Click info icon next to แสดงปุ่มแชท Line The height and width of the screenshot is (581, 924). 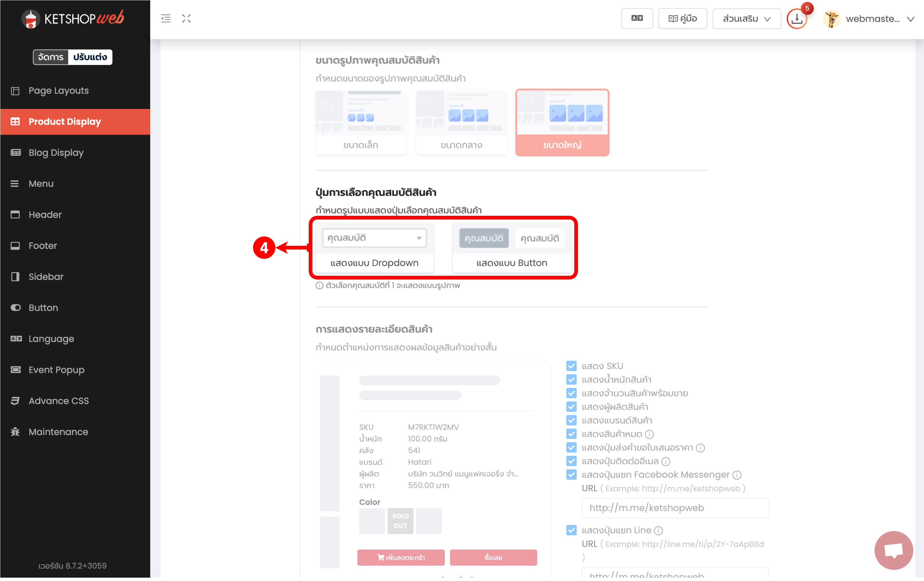658,531
